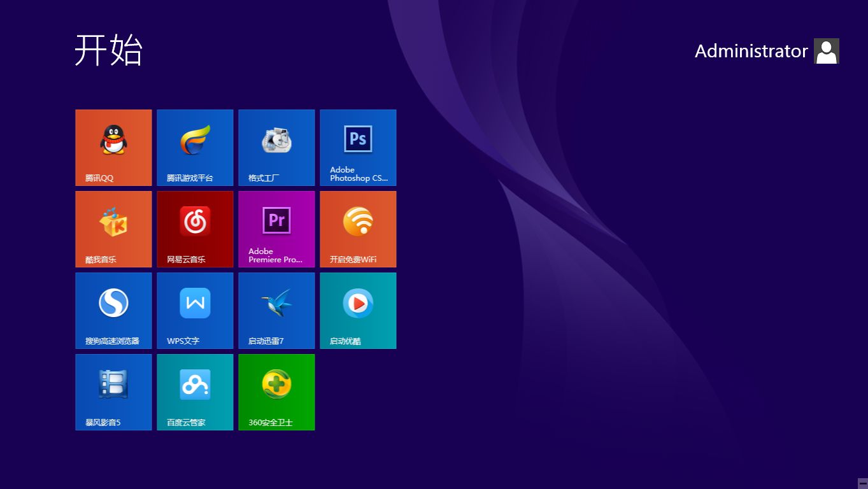Open 格式工厂 converter app
This screenshot has height=489, width=868.
pyautogui.click(x=276, y=147)
